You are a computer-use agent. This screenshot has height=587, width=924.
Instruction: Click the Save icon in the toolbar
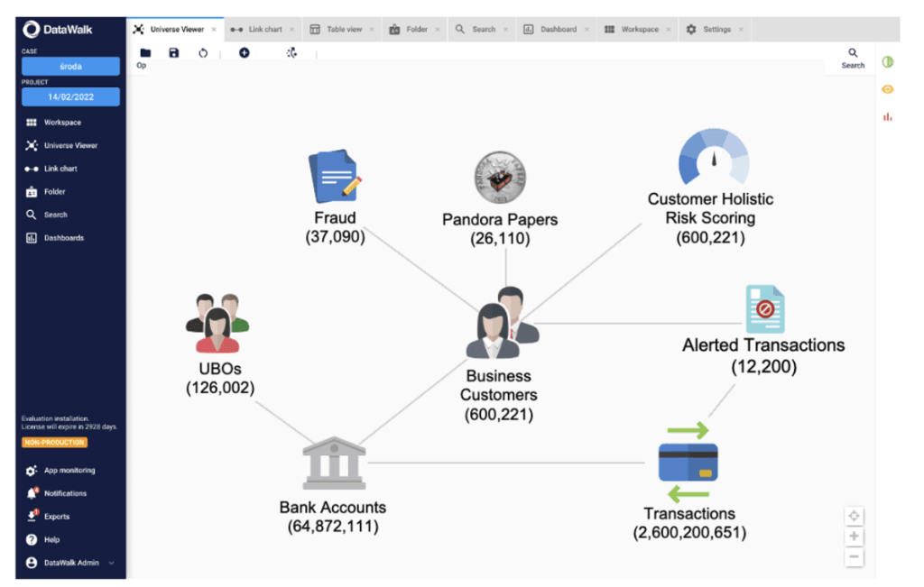point(173,53)
